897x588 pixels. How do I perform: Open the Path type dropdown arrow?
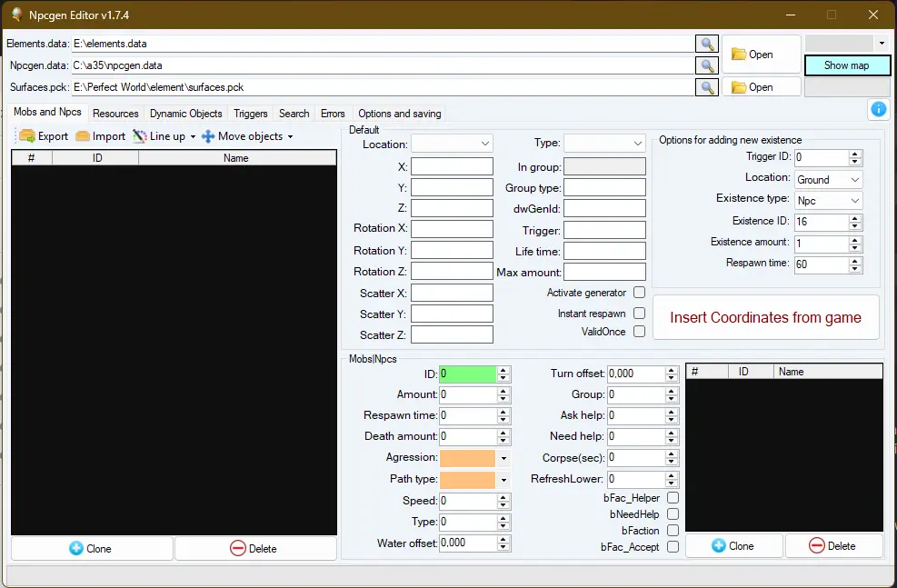(x=503, y=480)
